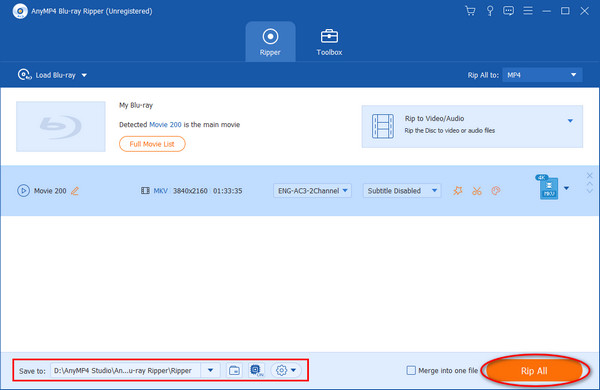The width and height of the screenshot is (600, 390).
Task: Expand the Rip All to MP4 dropdown
Action: (542, 75)
